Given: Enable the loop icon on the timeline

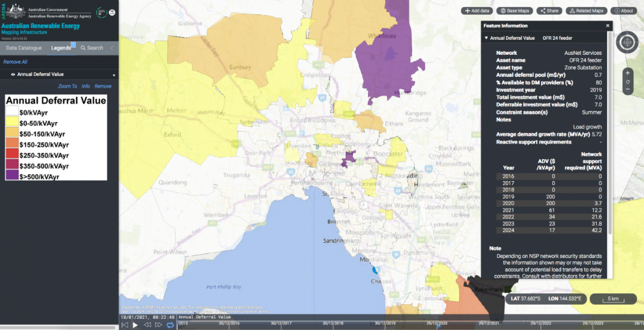Looking at the screenshot, I should (171, 324).
